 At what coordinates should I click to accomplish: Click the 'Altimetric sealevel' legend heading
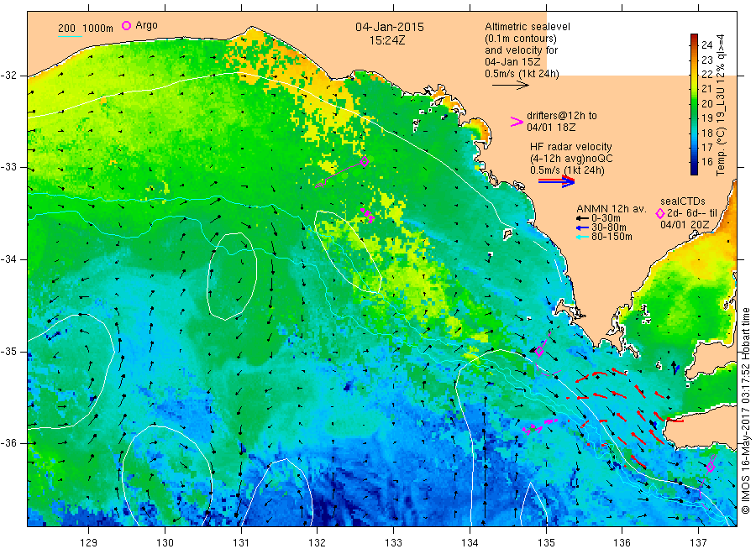[x=527, y=27]
